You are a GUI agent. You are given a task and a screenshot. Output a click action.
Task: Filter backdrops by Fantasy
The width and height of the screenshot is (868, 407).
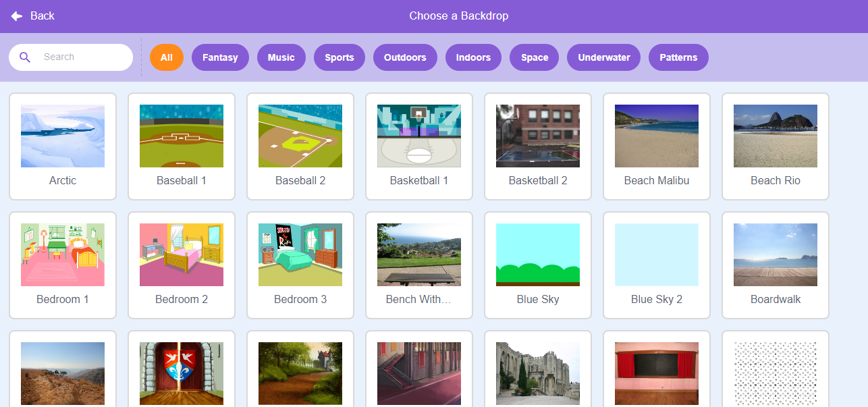click(x=220, y=57)
